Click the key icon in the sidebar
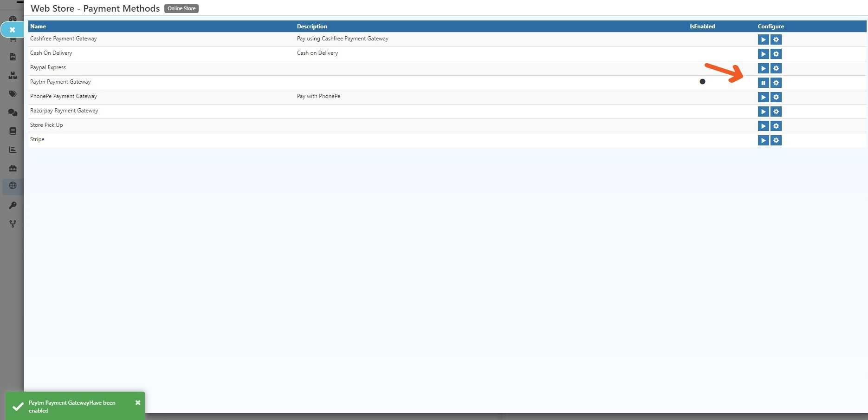868x420 pixels. [x=13, y=205]
